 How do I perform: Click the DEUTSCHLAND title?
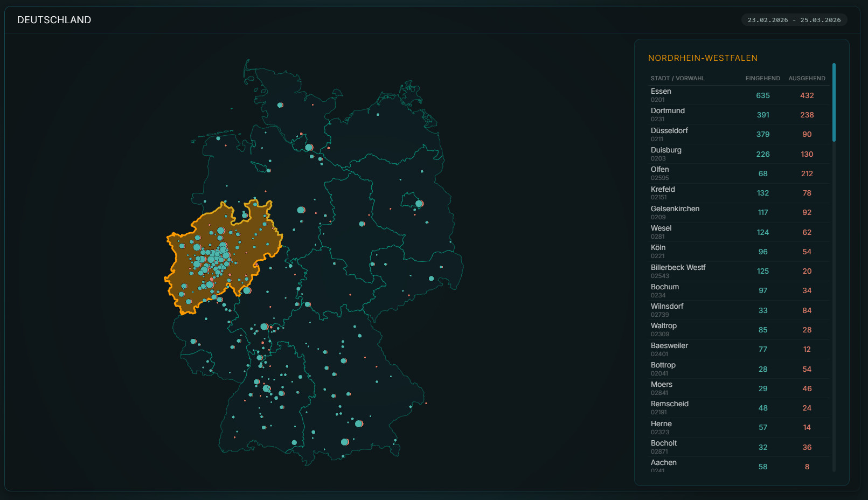pyautogui.click(x=54, y=20)
